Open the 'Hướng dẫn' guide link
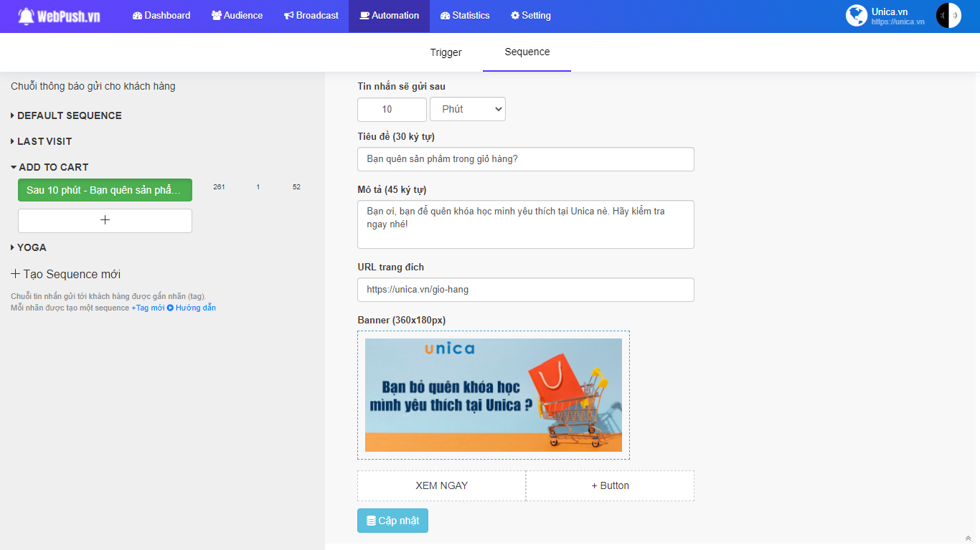 pos(192,308)
